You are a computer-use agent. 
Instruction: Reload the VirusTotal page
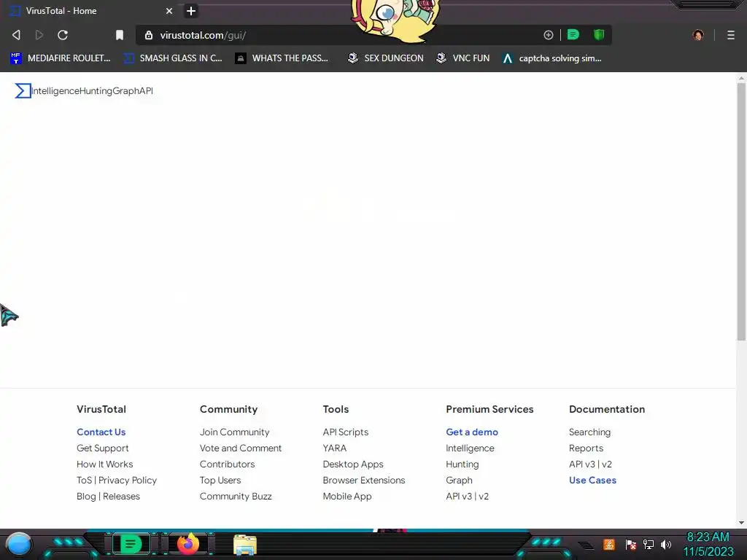(x=63, y=35)
